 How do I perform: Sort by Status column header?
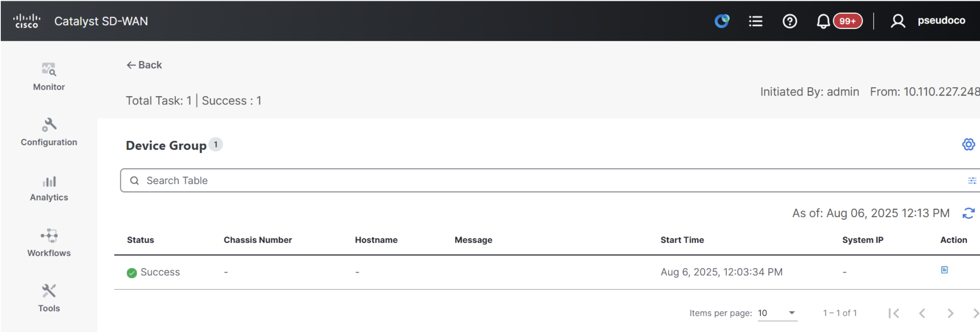pyautogui.click(x=141, y=240)
